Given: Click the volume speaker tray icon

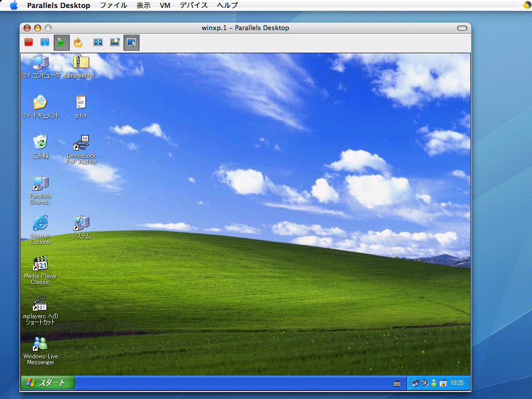Looking at the screenshot, I should tap(425, 383).
